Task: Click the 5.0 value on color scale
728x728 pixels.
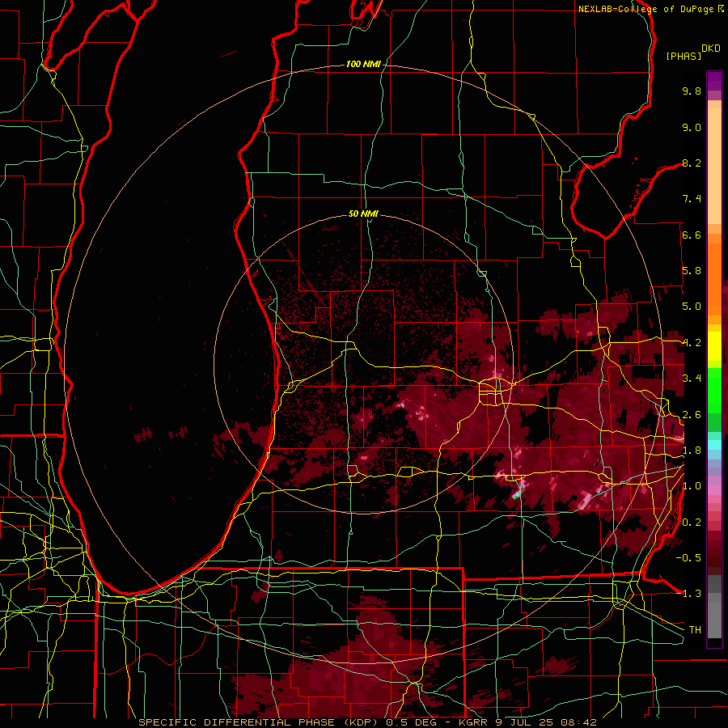Action: (692, 307)
